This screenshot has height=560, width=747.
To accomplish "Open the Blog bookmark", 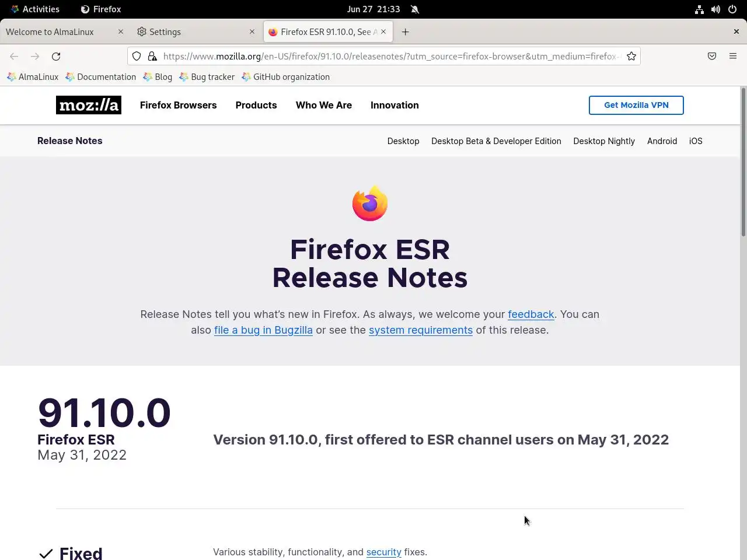I will pos(158,77).
